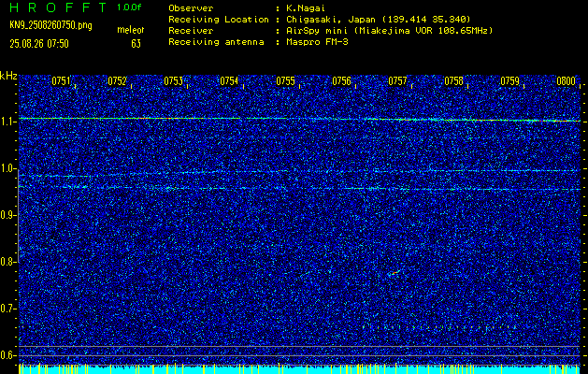Click the Receiving antenna field label
The width and height of the screenshot is (588, 374).
tap(216, 42)
